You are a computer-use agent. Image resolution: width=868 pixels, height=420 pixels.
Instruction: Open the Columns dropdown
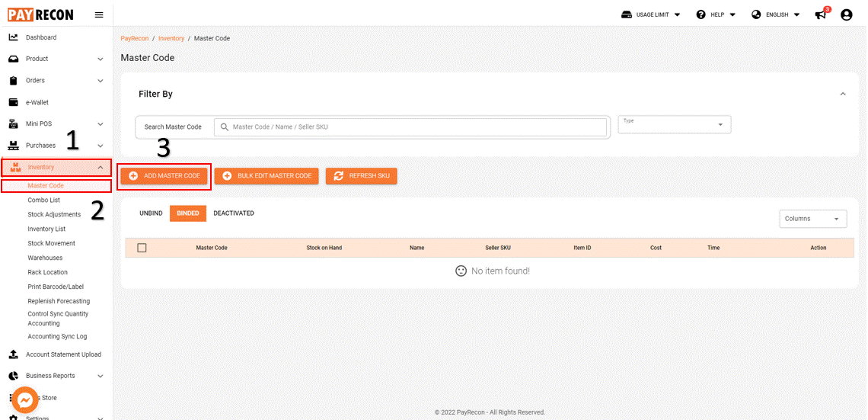click(x=812, y=219)
